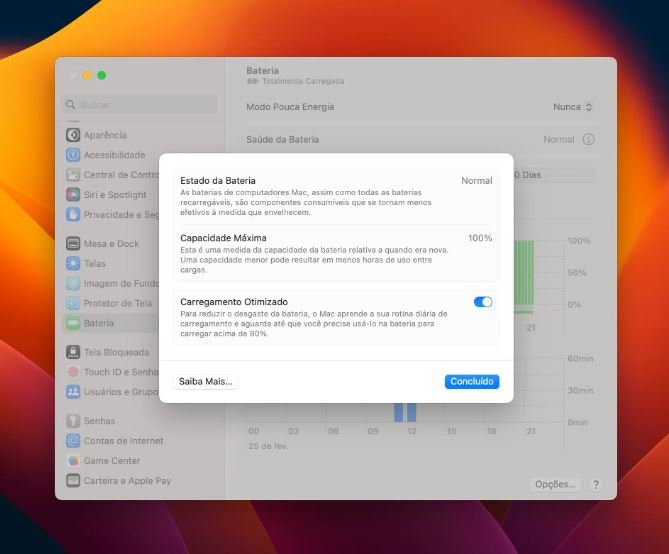Viewport: 669px width, 554px height.
Task: Select Siri e Spotlight in sidebar
Action: point(115,195)
